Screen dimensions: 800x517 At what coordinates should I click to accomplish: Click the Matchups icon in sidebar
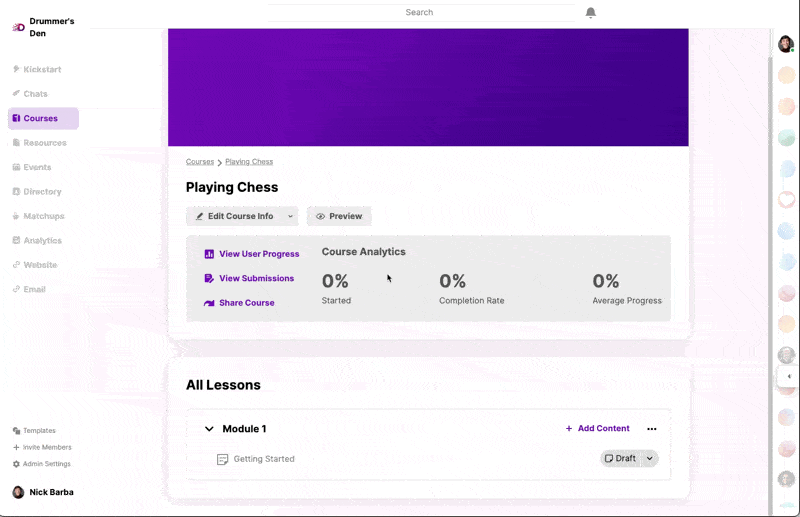click(16, 216)
